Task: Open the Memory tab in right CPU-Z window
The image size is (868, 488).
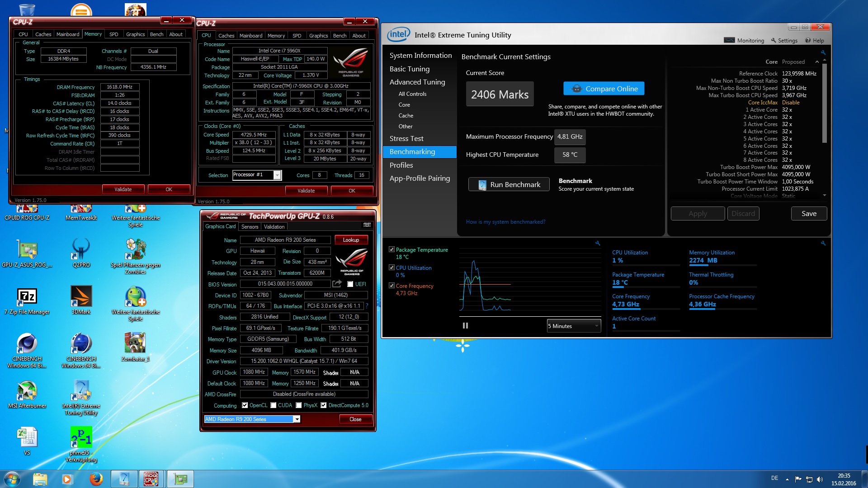Action: pos(276,36)
